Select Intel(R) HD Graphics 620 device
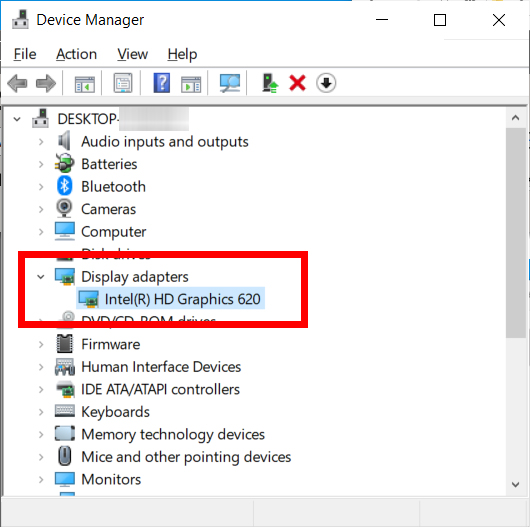Viewport: 530px width, 527px height. (170, 299)
